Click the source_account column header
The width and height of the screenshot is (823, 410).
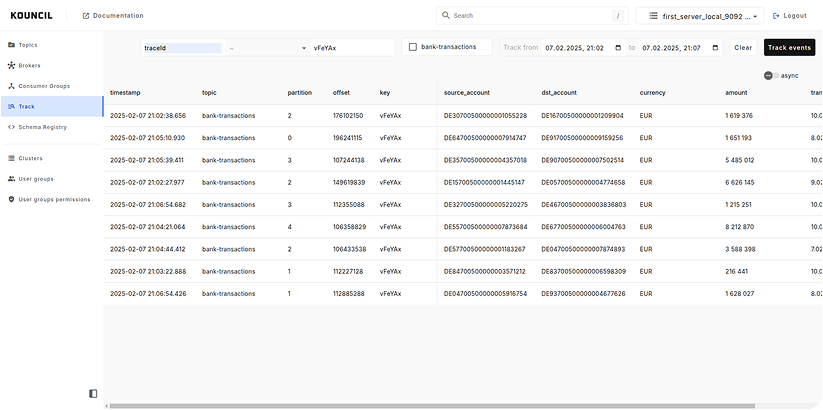(467, 92)
